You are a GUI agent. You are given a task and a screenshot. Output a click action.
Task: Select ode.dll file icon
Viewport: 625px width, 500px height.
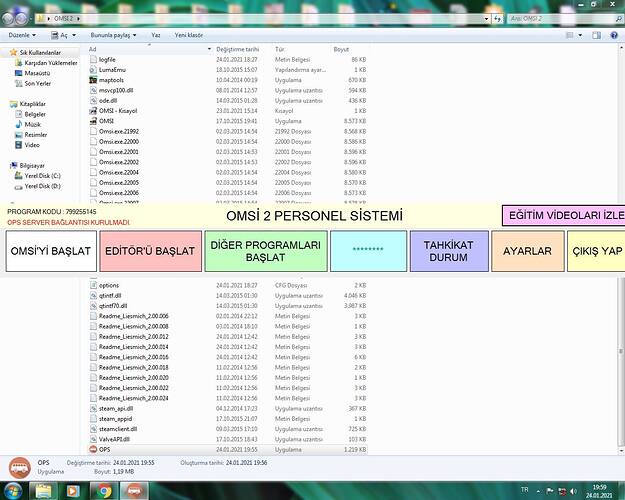tap(93, 101)
